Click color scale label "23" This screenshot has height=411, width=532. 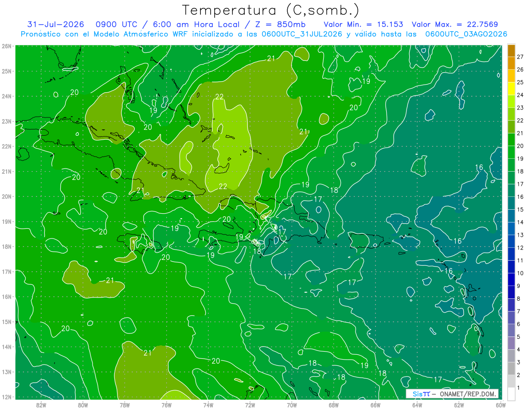point(520,108)
